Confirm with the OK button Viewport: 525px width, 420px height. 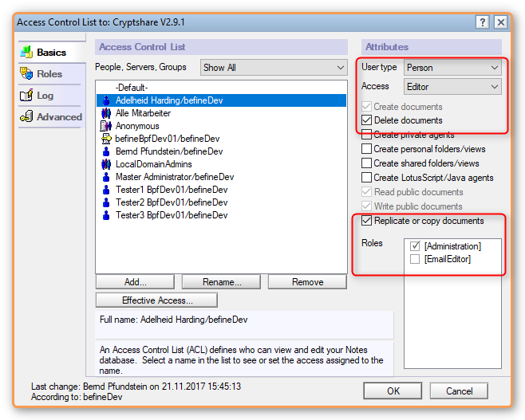coord(393,391)
